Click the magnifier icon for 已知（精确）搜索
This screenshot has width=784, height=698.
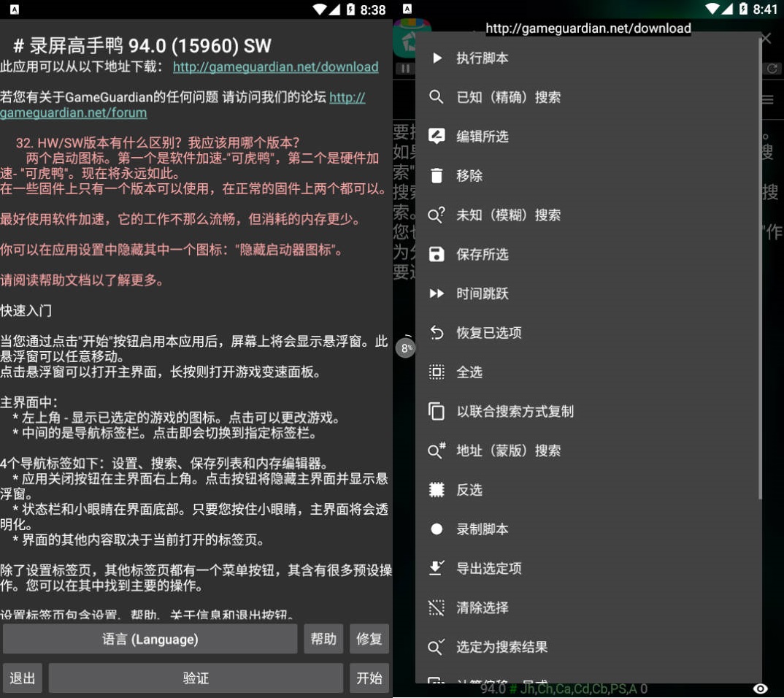click(437, 97)
